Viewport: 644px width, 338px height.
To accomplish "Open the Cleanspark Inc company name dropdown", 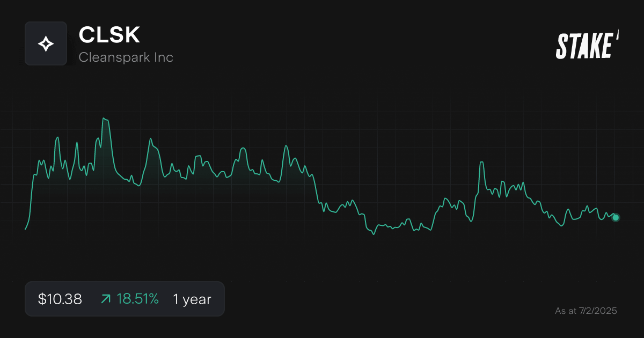I will pyautogui.click(x=126, y=57).
